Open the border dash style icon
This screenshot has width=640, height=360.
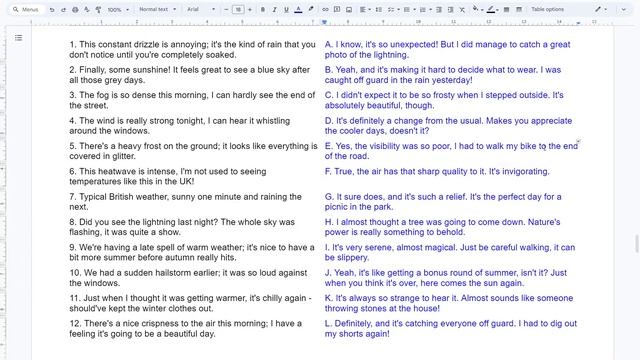coord(519,9)
